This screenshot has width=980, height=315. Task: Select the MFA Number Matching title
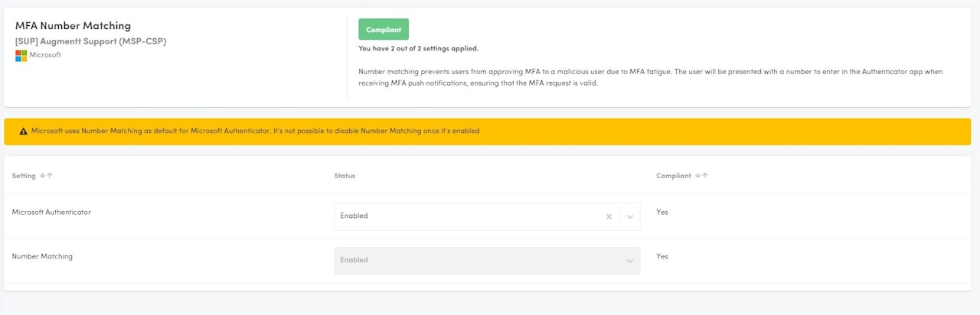point(73,26)
